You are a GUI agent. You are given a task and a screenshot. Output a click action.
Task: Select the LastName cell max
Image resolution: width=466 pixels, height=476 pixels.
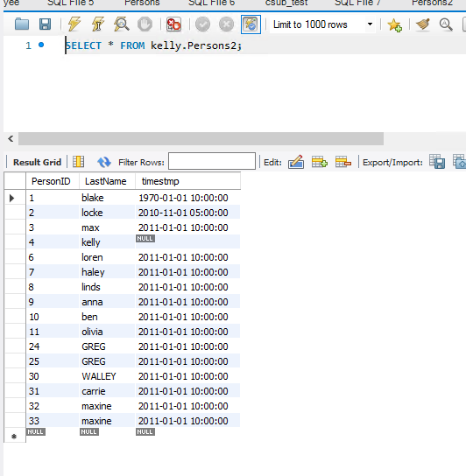tap(107, 227)
